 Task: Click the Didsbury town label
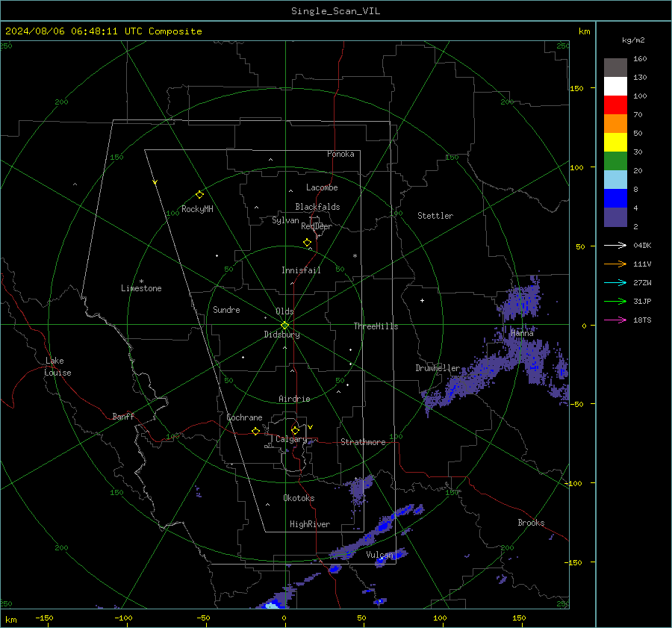(281, 335)
